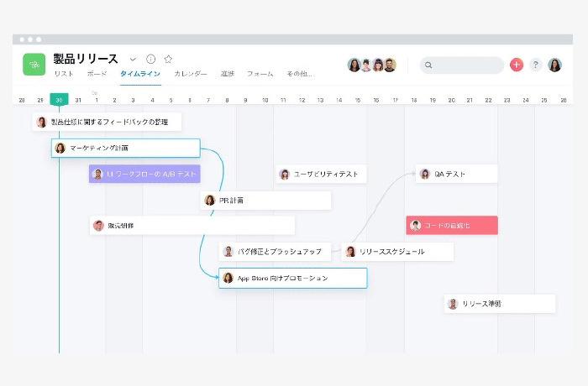Expand the その他... more tabs menu
This screenshot has height=386, width=588.
click(x=300, y=75)
